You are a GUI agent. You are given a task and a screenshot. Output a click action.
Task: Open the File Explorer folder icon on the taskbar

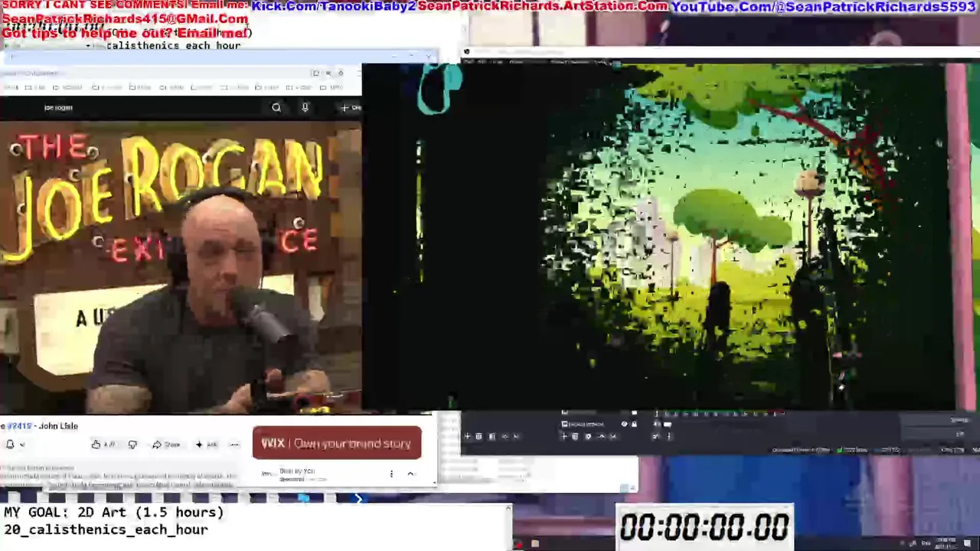(x=535, y=543)
